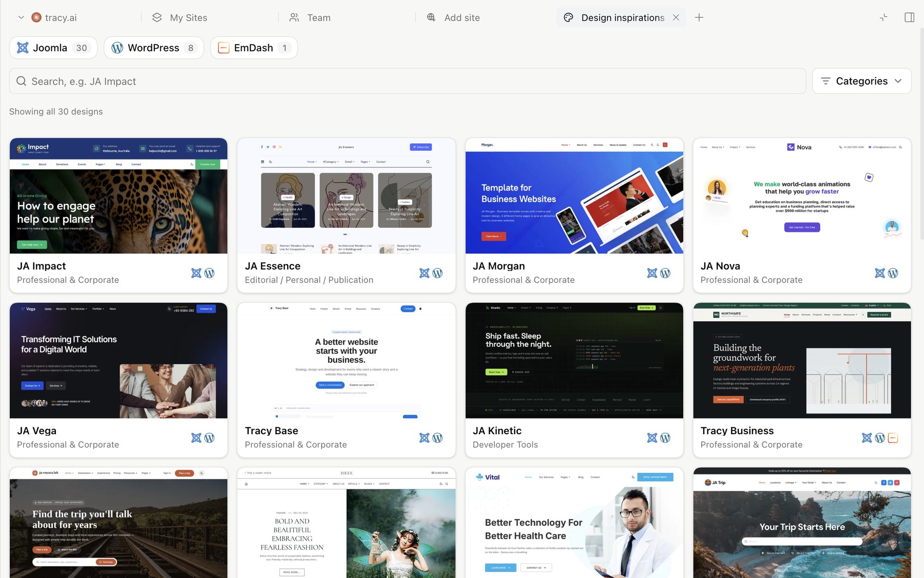Open the JA Impact design thumbnail

click(x=118, y=196)
